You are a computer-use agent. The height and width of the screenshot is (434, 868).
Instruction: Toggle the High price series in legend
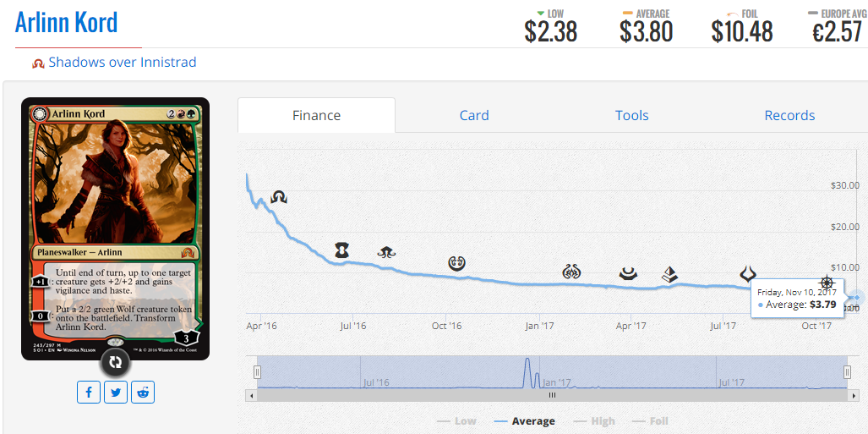[x=595, y=421]
